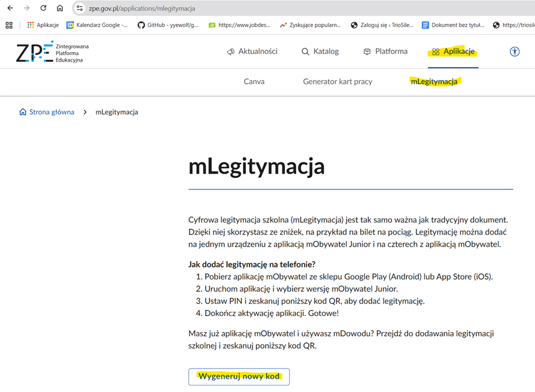Open the Aktualności menu item
535x392 pixels.
pyautogui.click(x=252, y=51)
